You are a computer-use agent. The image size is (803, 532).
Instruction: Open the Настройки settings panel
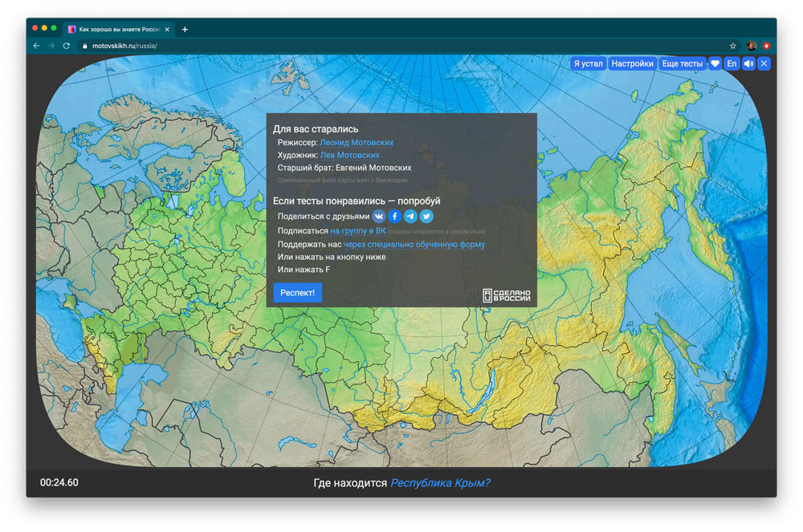pos(632,63)
